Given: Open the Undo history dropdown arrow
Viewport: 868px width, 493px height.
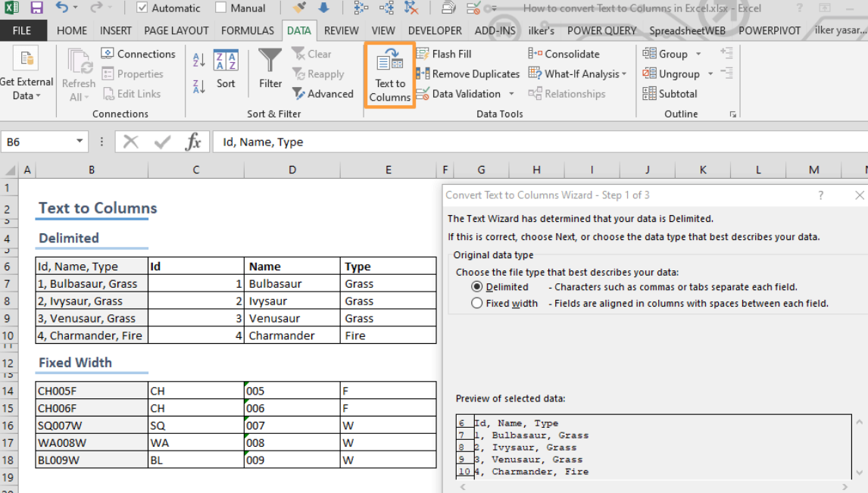Looking at the screenshot, I should click(x=75, y=8).
